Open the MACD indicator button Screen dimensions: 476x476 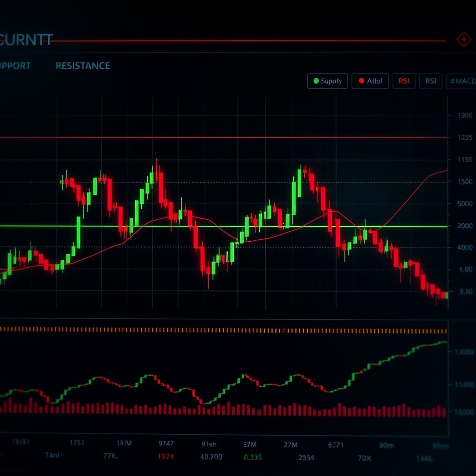pos(462,81)
